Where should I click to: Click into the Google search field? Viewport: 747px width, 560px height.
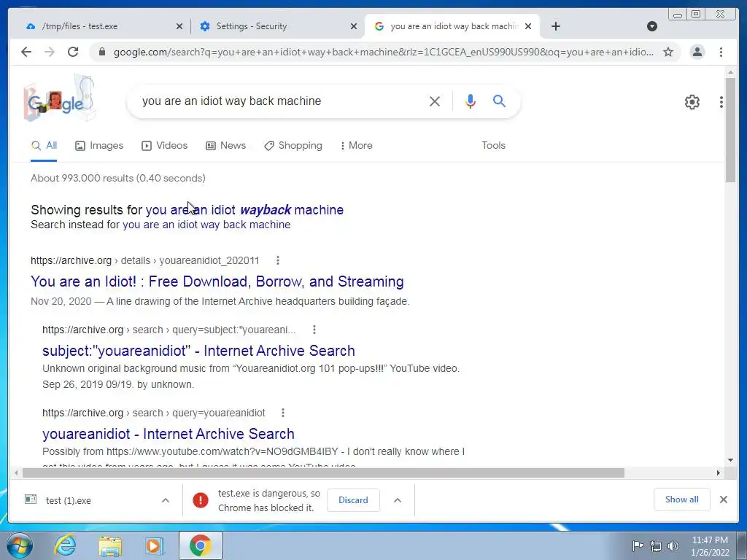279,101
